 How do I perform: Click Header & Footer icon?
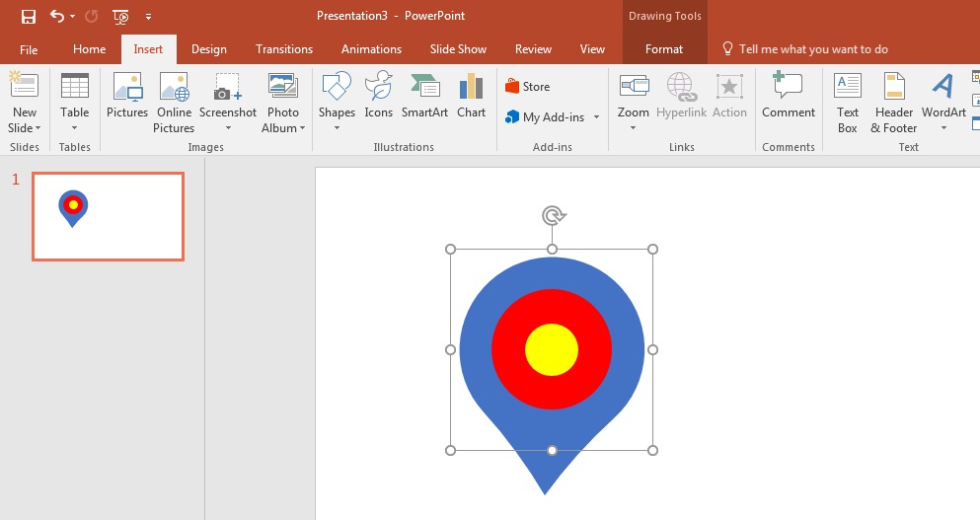[894, 86]
